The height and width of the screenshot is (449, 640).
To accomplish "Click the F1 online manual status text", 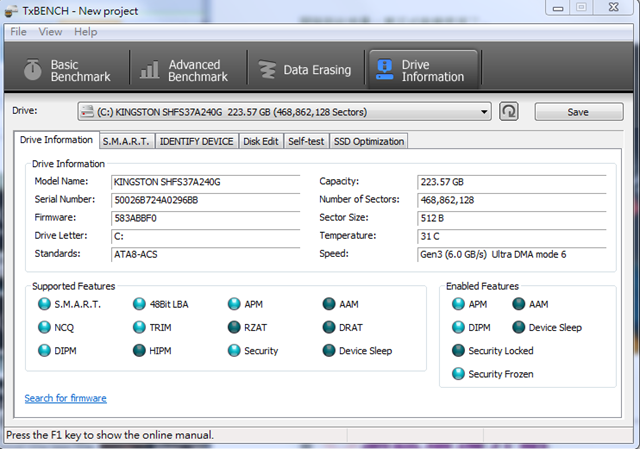I will click(x=110, y=435).
